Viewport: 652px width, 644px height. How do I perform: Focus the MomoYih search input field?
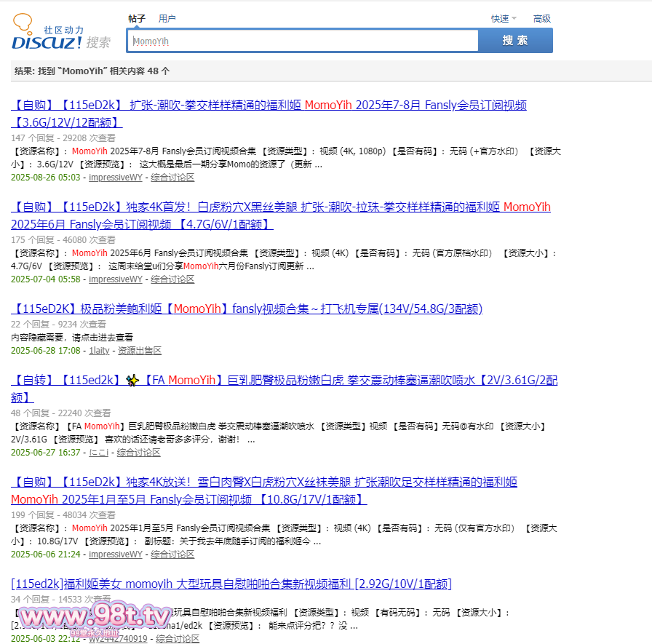point(303,41)
